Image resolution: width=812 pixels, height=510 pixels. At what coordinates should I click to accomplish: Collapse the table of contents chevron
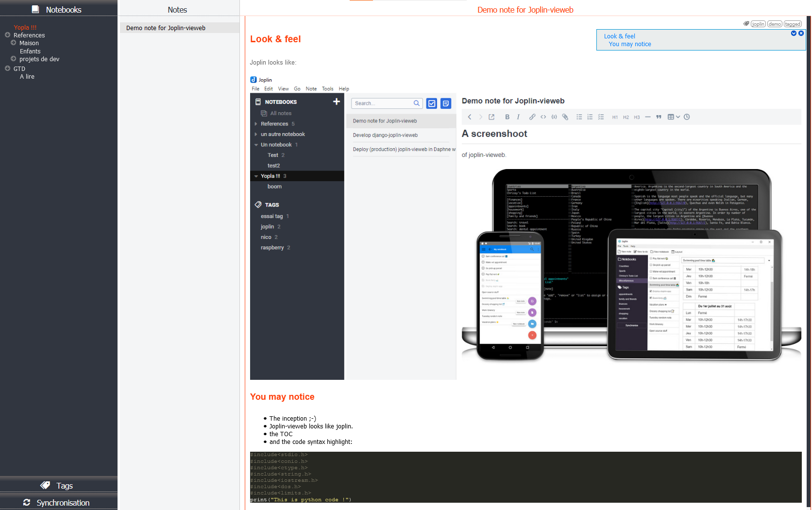coord(794,33)
